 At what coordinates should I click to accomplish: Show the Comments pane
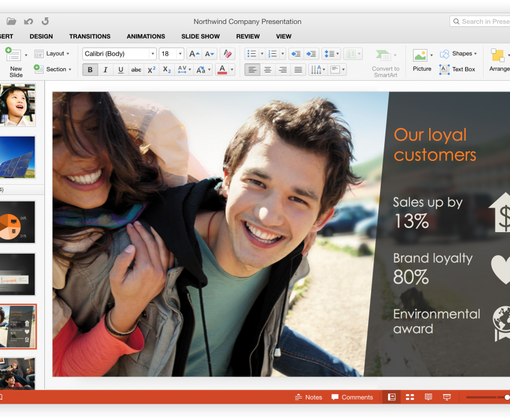[x=352, y=397]
